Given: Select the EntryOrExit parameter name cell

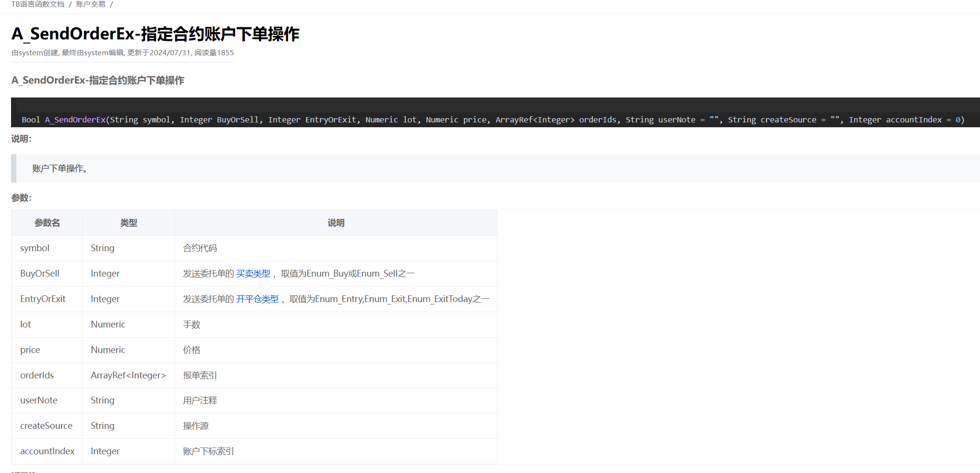Looking at the screenshot, I should coord(43,299).
